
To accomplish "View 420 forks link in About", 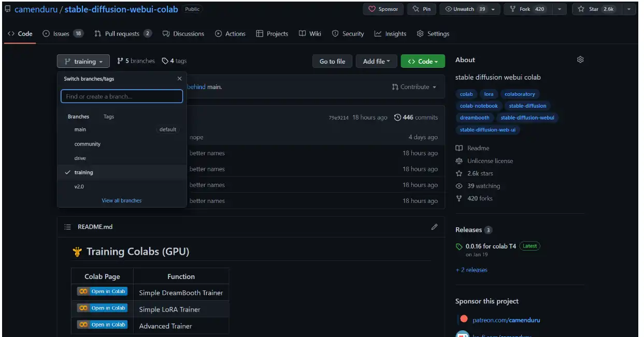I will point(474,198).
